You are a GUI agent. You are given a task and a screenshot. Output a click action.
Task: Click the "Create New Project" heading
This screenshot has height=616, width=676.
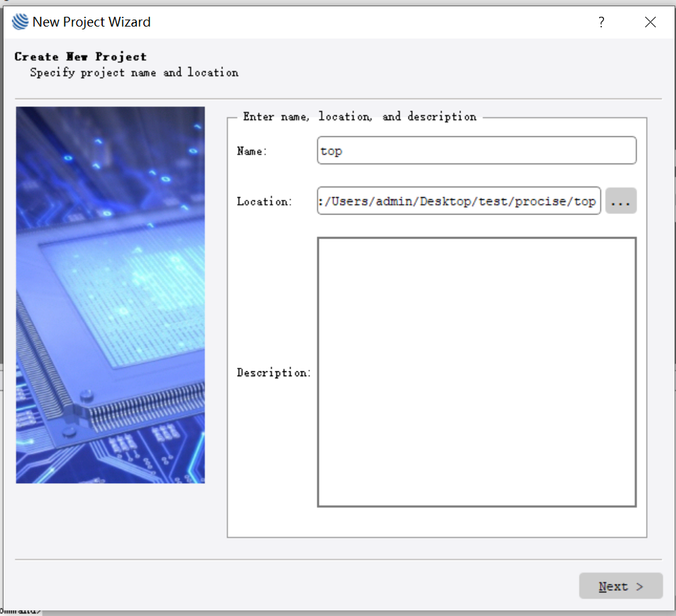(80, 57)
